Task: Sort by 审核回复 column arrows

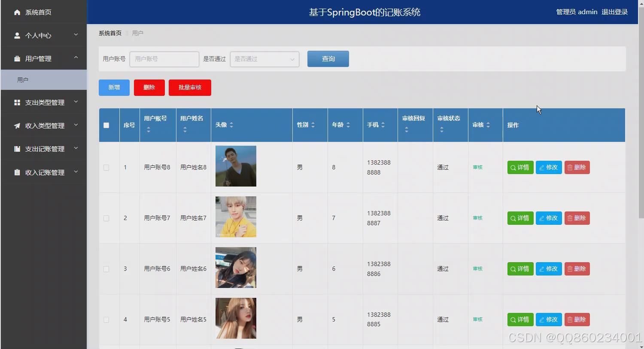Action: point(407,129)
